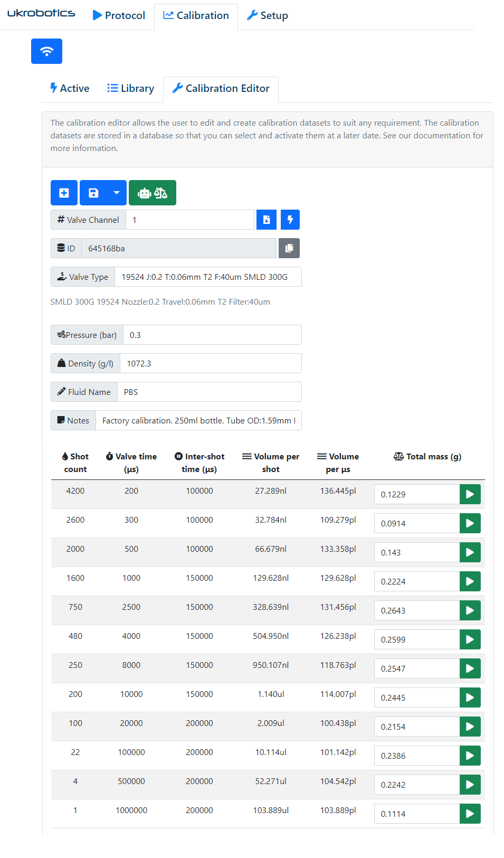Click the green robot auto-calibrate button
504x858 pixels.
coord(152,193)
